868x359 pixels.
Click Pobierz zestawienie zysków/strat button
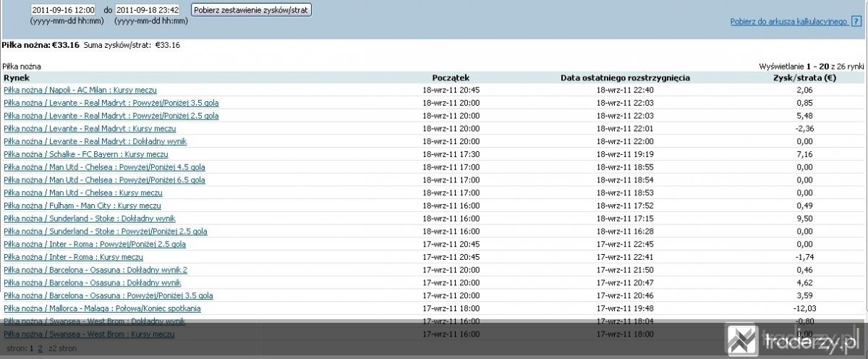point(251,10)
